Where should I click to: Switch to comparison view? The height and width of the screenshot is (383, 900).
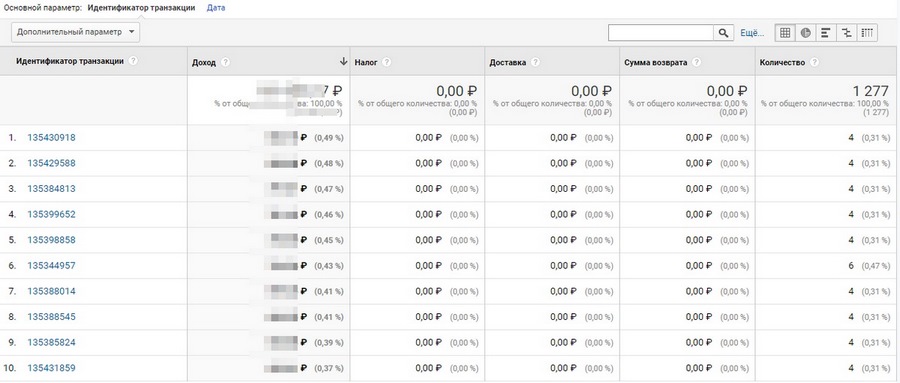847,33
